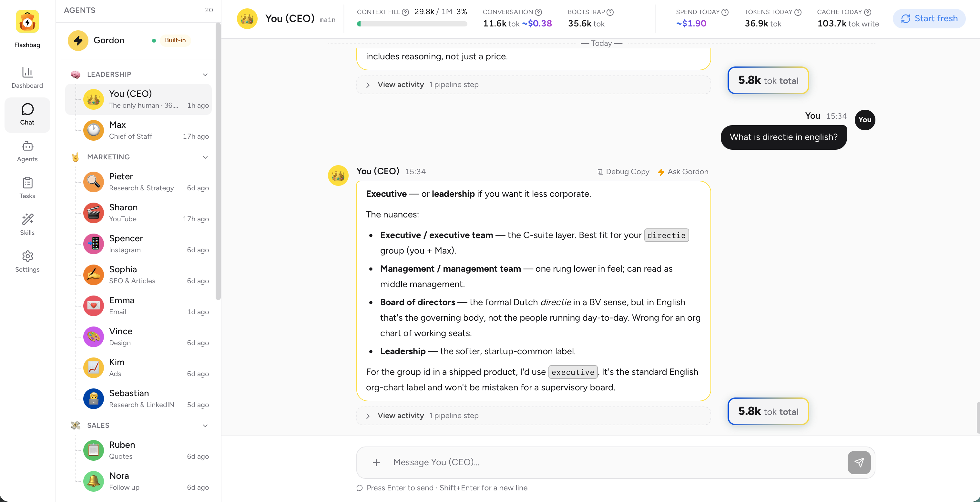This screenshot has height=502, width=980.
Task: Click the brain icon beside Leadership
Action: [75, 74]
